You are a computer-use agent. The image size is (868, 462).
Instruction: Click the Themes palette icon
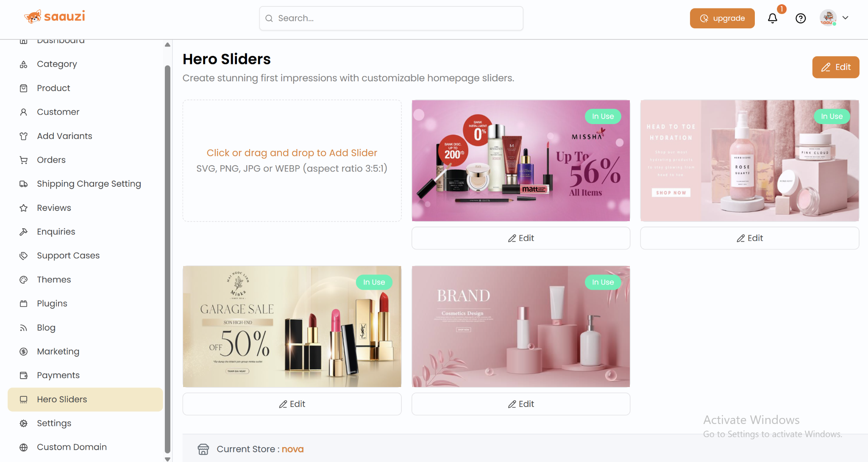coord(24,280)
